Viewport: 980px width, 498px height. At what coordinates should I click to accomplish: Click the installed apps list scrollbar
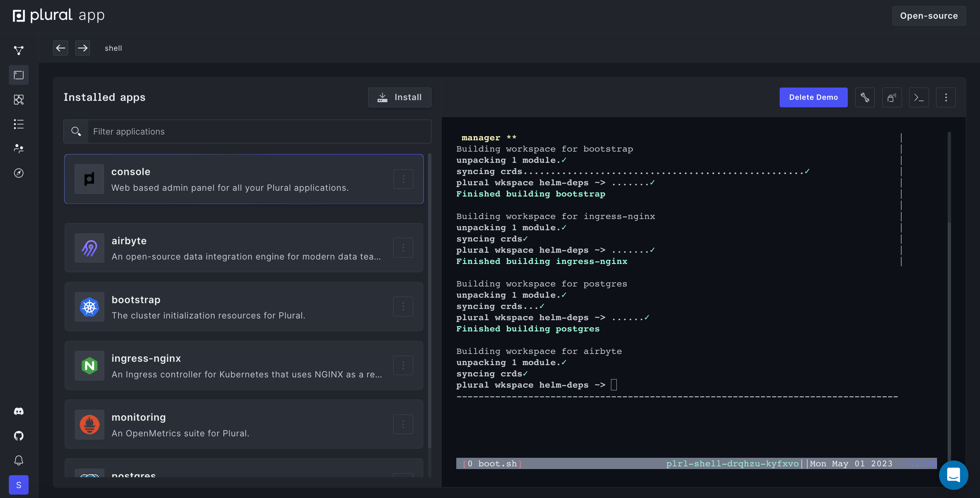(x=429, y=300)
